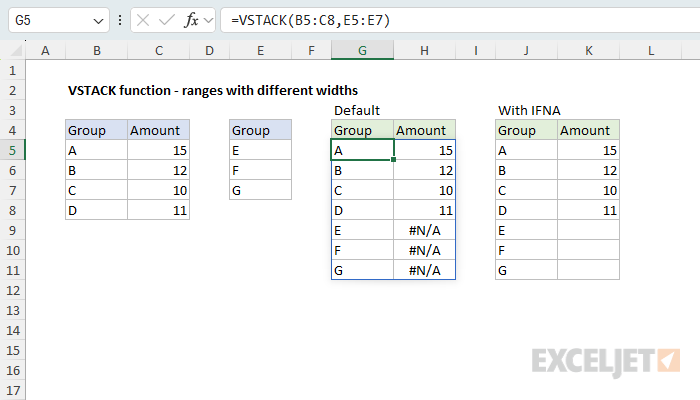Select row 1 header

tap(12, 71)
